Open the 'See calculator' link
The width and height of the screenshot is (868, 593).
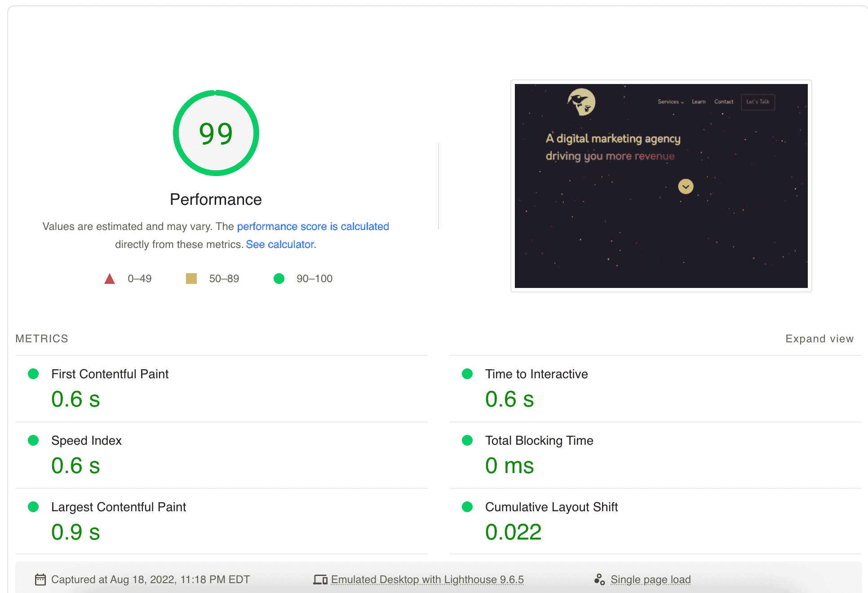pos(281,244)
